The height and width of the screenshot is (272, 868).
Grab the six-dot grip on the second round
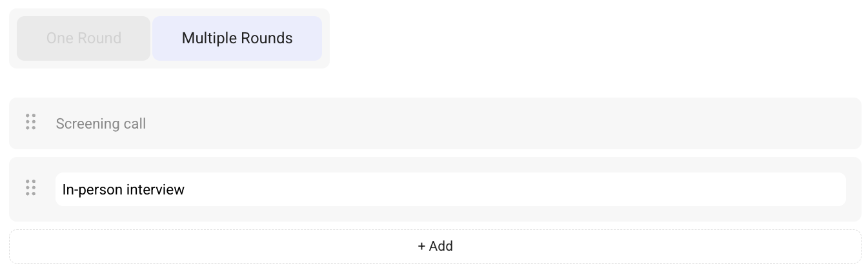30,188
